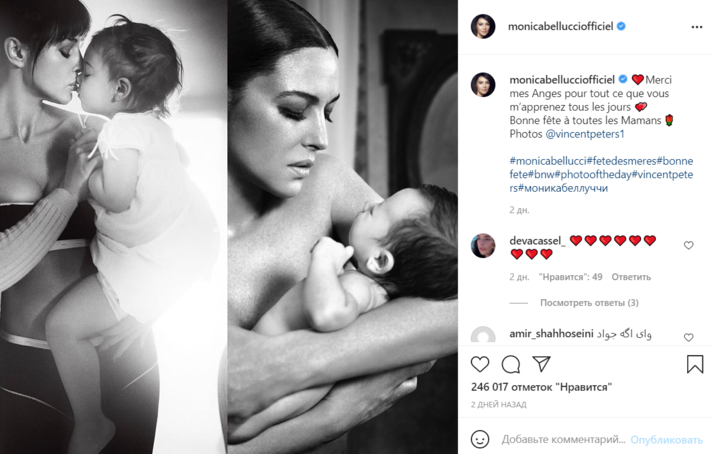Open the comment speech bubble icon

point(511,364)
